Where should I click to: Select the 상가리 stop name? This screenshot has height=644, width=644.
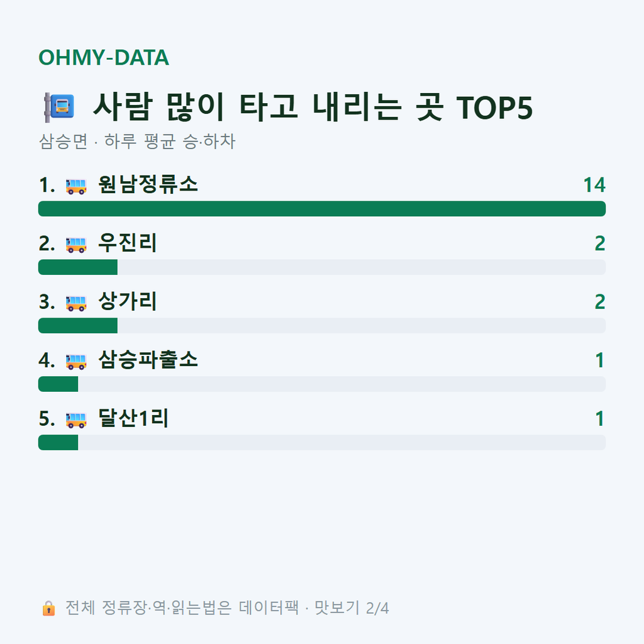point(127,301)
